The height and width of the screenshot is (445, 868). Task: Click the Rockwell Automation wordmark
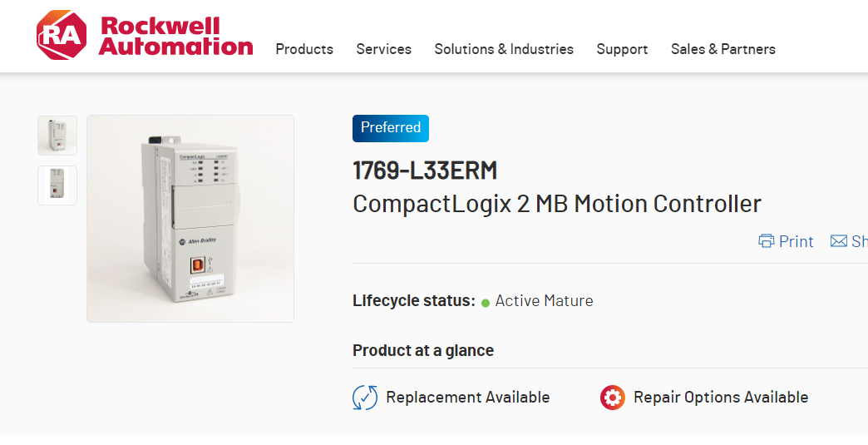175,36
